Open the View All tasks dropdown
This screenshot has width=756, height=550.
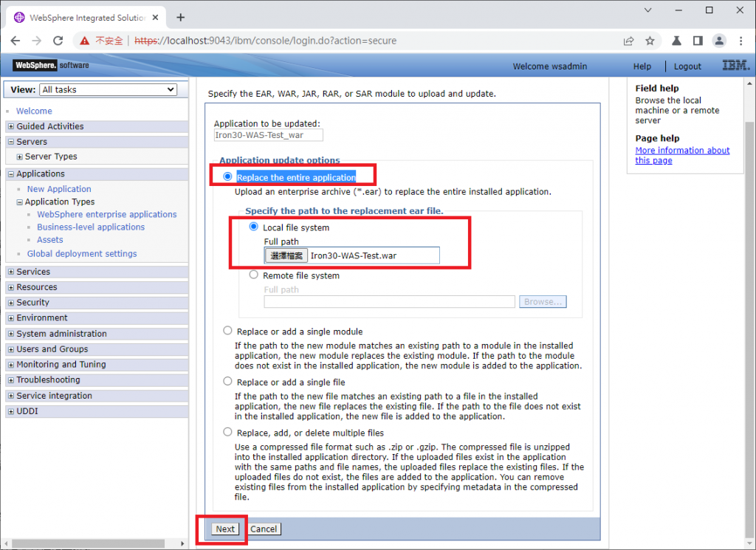[108, 89]
